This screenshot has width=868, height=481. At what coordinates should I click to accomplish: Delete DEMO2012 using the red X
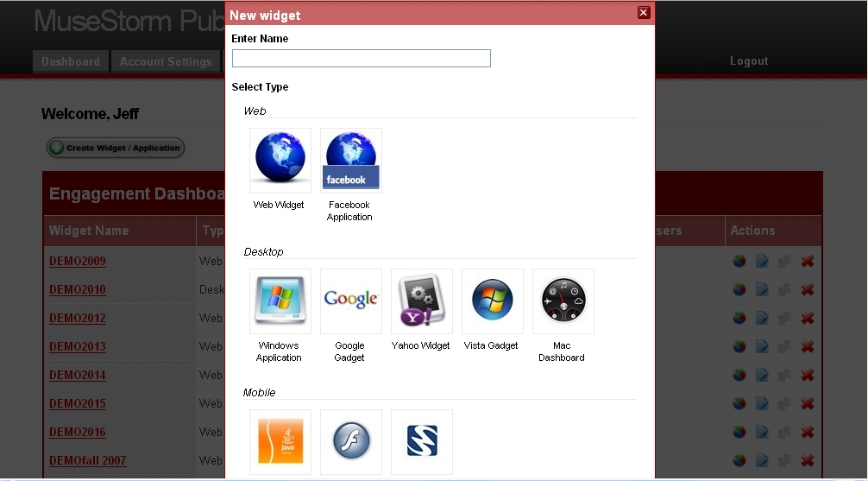point(808,318)
